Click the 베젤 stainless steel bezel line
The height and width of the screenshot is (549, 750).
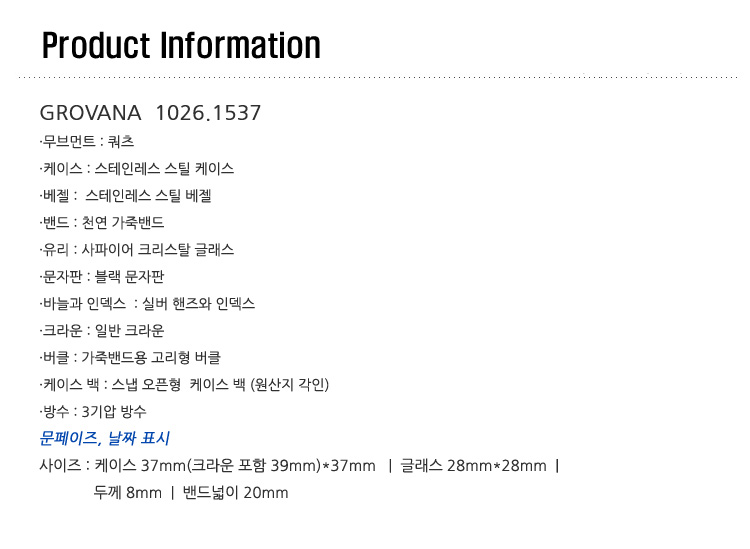point(125,196)
